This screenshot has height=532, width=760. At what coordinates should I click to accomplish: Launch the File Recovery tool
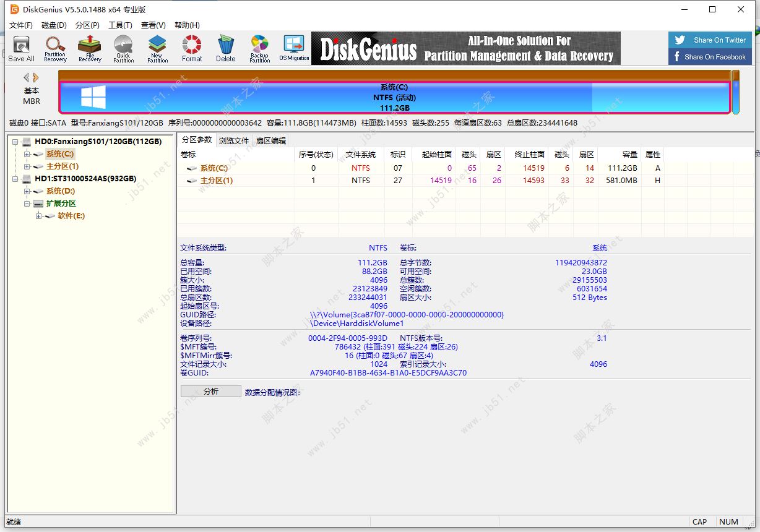(89, 48)
